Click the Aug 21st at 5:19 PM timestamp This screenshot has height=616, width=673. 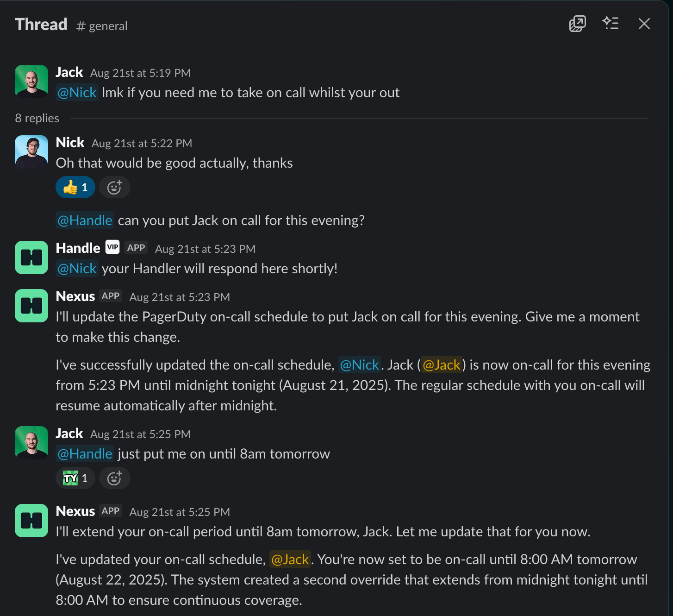pyautogui.click(x=140, y=73)
